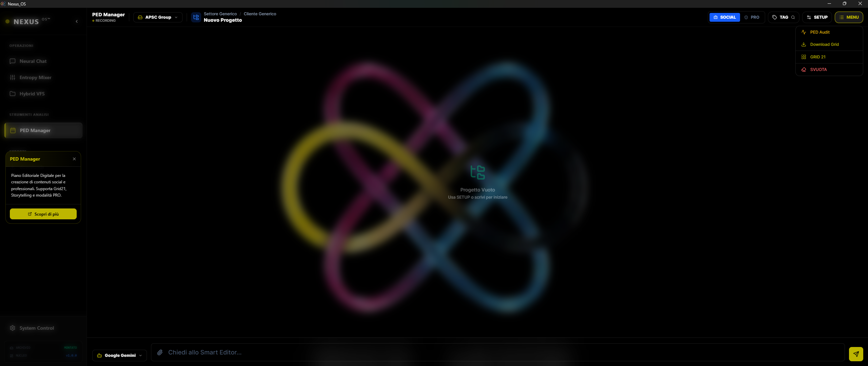Expand the Google Gemini model selector
Screen dimensions: 868x366
[119, 355]
